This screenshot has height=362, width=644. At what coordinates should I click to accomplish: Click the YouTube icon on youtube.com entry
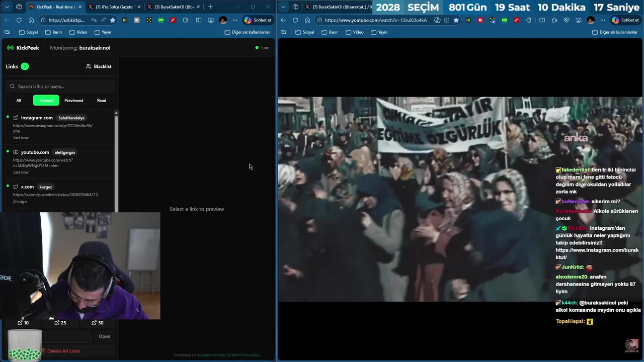coord(16,152)
